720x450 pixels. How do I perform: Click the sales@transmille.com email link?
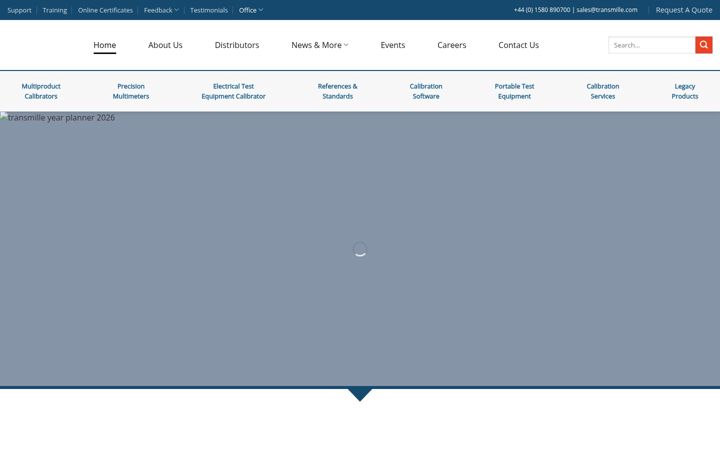(607, 10)
